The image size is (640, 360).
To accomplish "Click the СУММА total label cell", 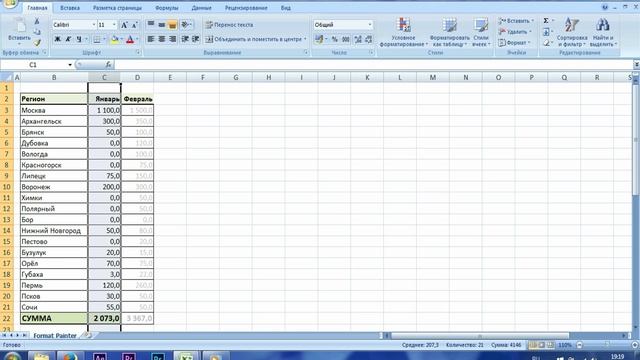I will tap(54, 318).
